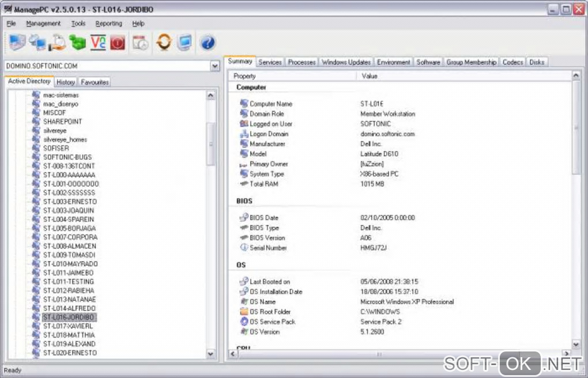Select the Active Directory tab
The width and height of the screenshot is (588, 378).
tap(29, 81)
